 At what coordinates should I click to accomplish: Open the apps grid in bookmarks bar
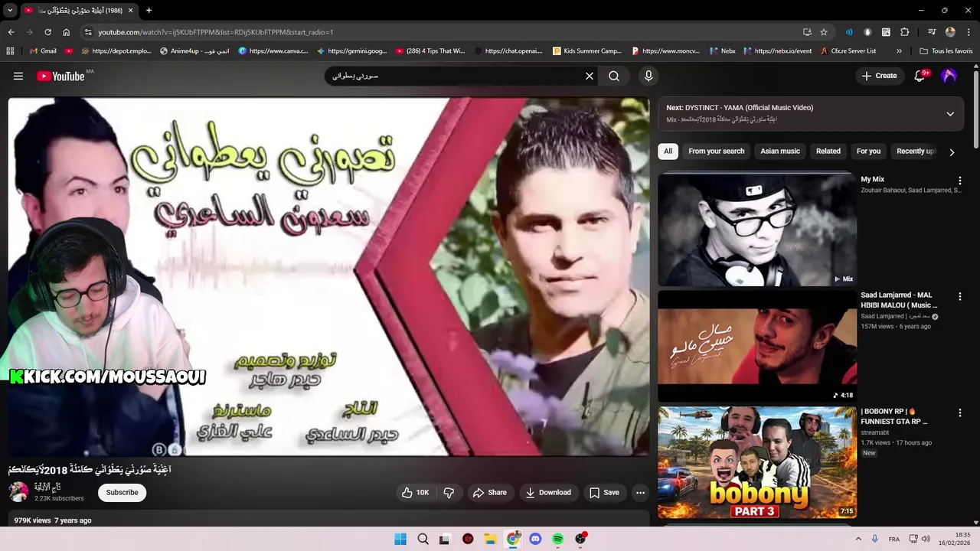point(10,51)
